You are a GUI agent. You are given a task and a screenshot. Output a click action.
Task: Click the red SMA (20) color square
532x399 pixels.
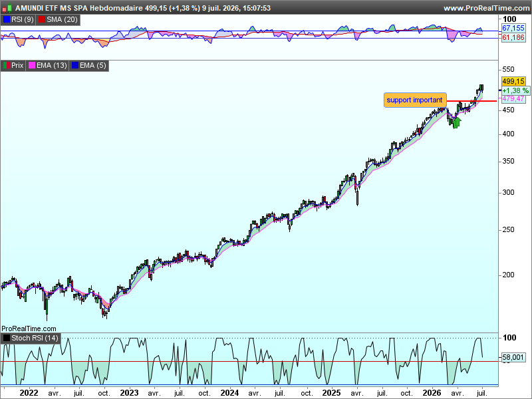tap(42, 20)
